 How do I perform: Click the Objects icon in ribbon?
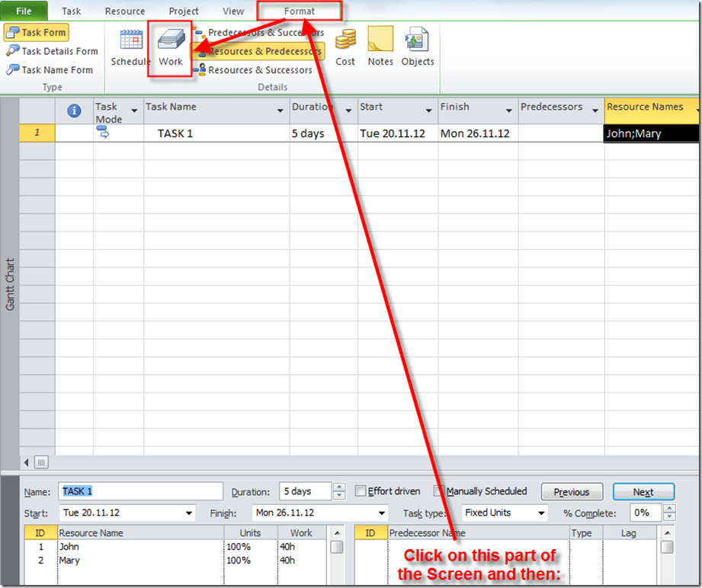point(417,48)
